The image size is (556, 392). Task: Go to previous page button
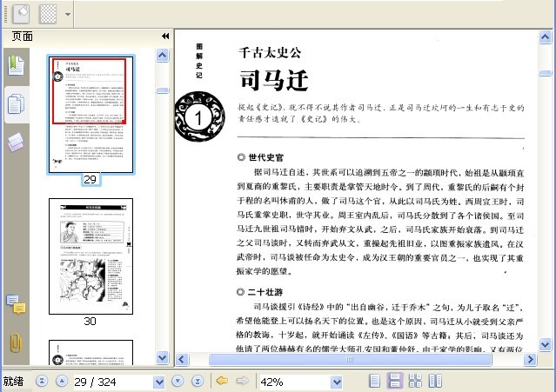[x=62, y=381]
